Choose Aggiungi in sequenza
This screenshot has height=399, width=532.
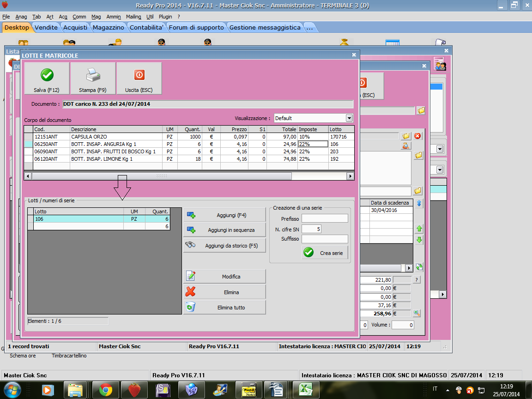(224, 230)
